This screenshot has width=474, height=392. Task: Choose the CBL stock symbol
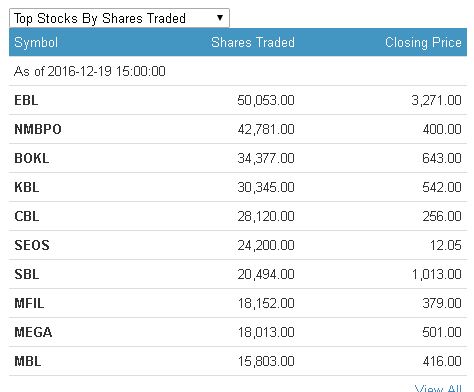pos(27,216)
